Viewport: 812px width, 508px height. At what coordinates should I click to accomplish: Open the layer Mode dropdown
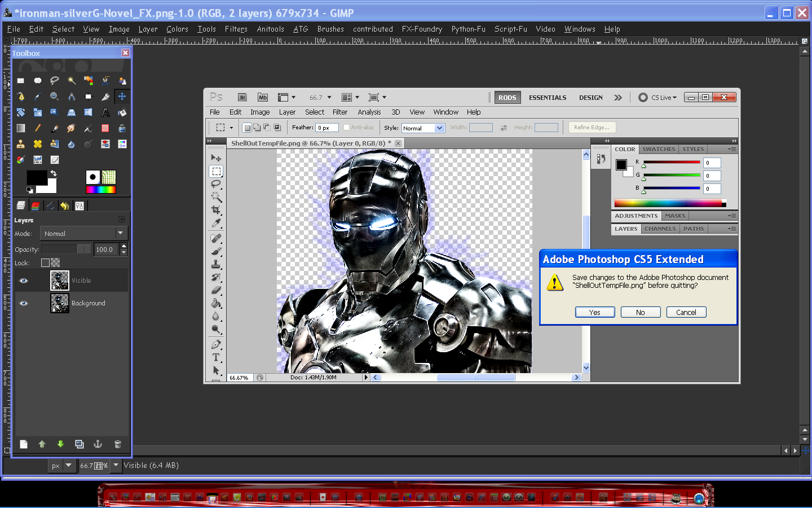[x=83, y=233]
